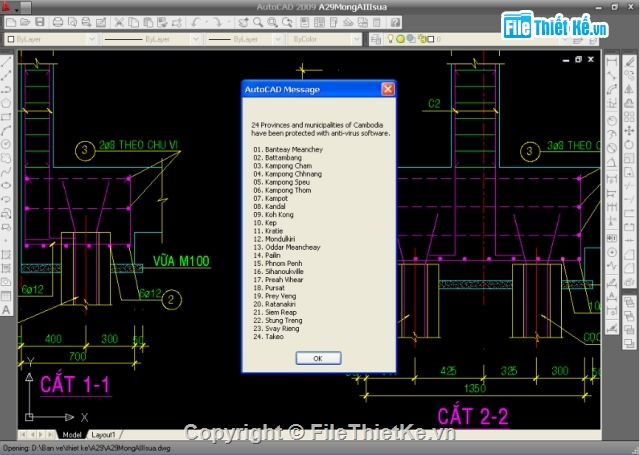Click the status bar 'Opening:' file path

(x=87, y=448)
